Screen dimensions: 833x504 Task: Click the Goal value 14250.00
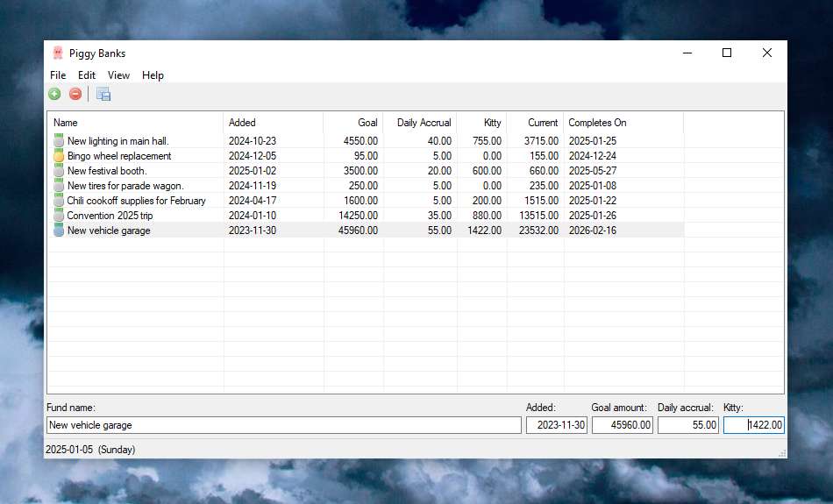(x=358, y=215)
